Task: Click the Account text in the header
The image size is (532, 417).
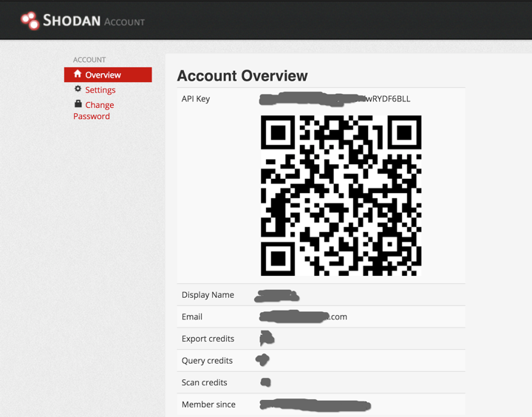Action: [x=124, y=22]
